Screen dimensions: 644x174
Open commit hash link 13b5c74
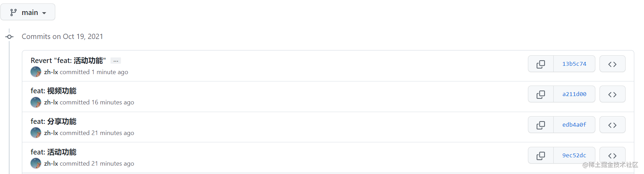(x=574, y=64)
